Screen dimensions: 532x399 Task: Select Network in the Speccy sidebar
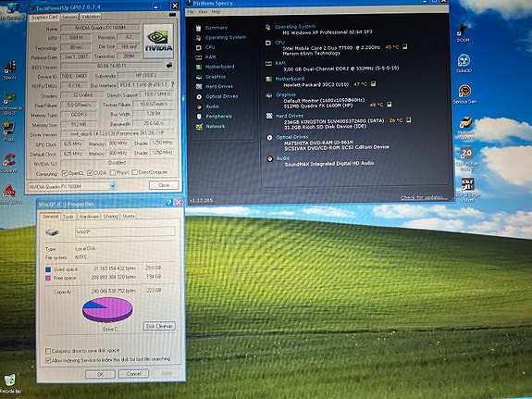click(x=215, y=126)
